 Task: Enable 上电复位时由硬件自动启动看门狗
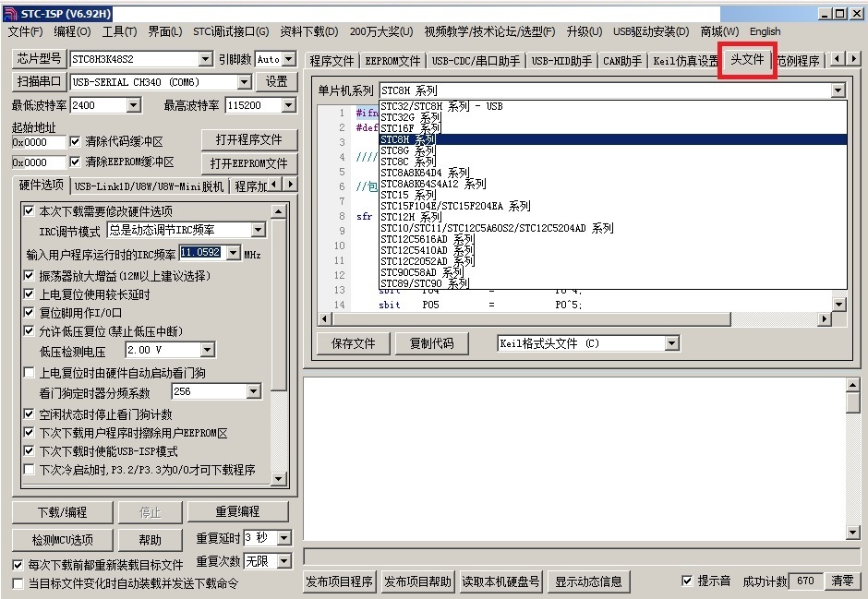30,373
